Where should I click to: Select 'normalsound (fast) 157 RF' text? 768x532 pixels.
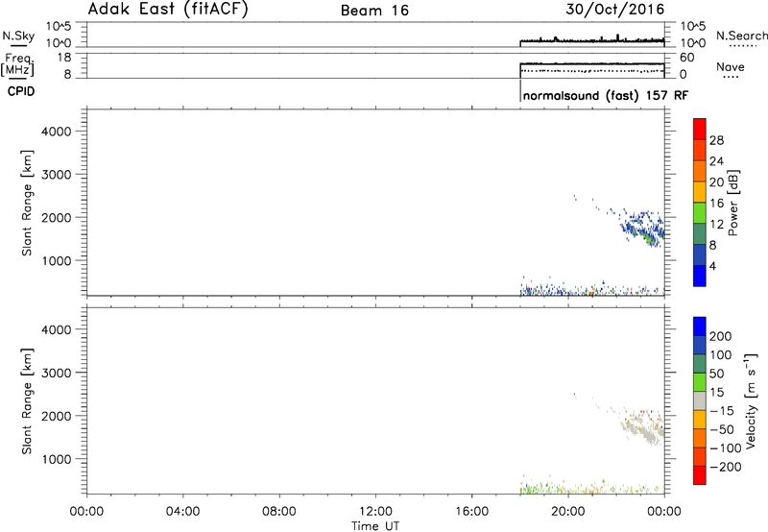605,95
